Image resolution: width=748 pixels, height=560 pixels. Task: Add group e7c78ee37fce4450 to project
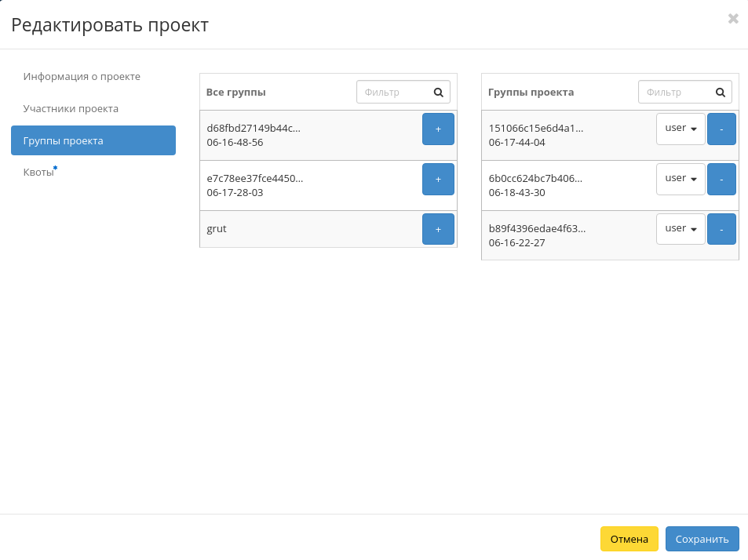click(x=438, y=179)
